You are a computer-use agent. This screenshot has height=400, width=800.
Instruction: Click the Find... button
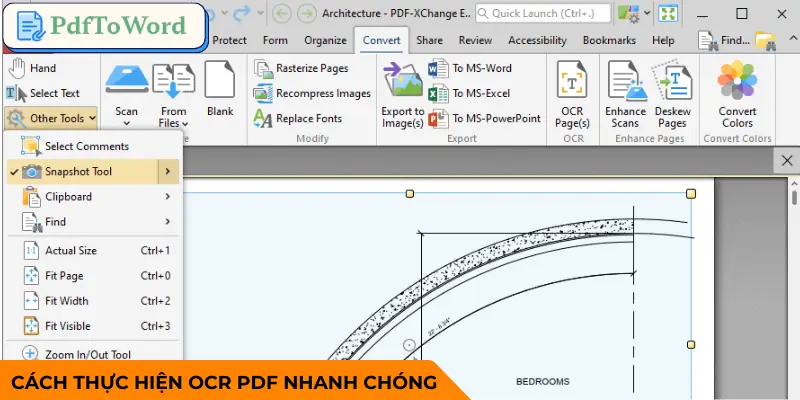[x=723, y=40]
